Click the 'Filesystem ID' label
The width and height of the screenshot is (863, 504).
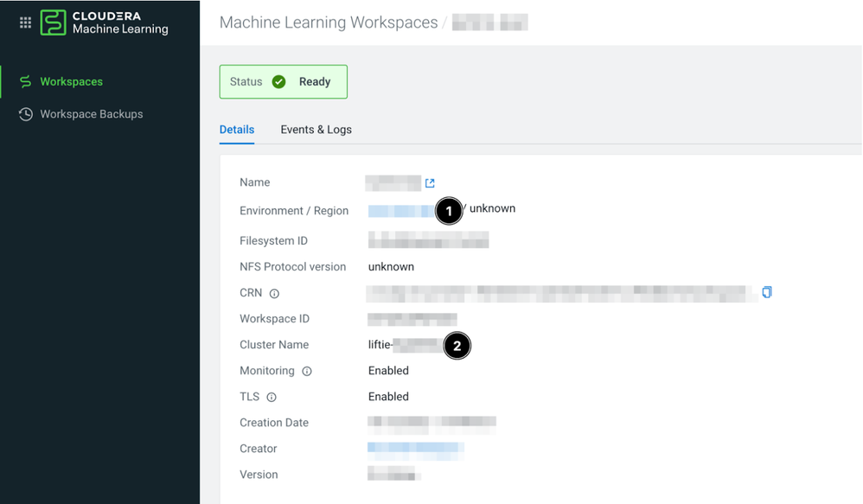[273, 241]
